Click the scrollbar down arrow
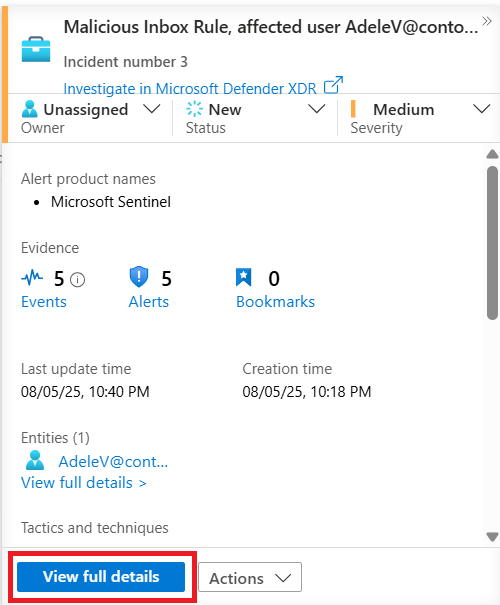The width and height of the screenshot is (500, 605). tap(492, 537)
